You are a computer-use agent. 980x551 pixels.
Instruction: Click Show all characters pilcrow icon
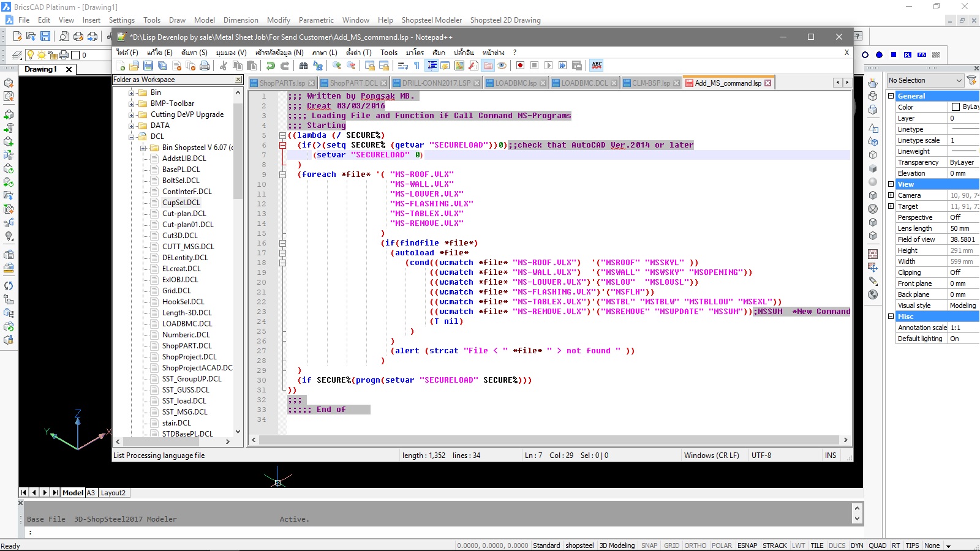417,66
